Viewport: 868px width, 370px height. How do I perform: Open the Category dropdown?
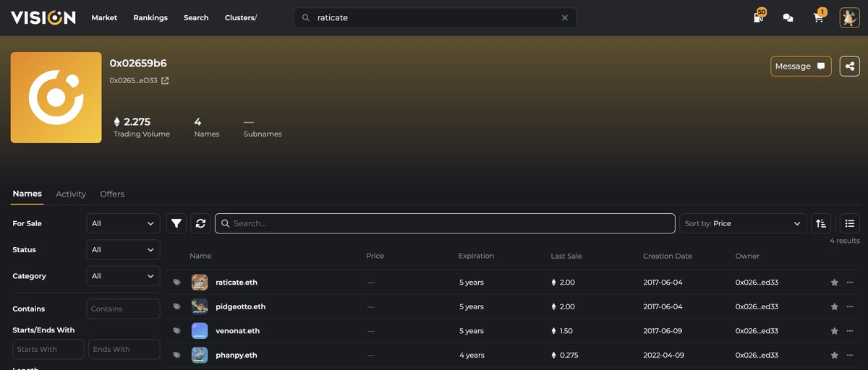click(123, 276)
